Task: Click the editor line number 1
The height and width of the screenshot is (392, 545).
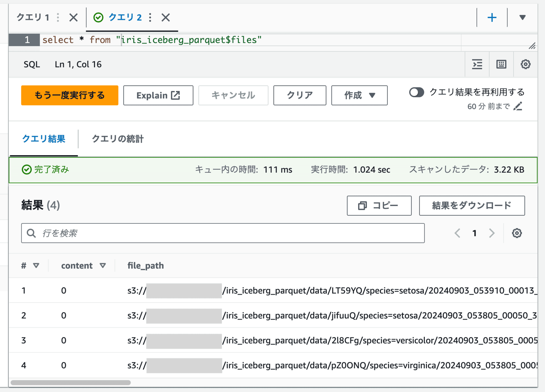Action: [x=27, y=40]
